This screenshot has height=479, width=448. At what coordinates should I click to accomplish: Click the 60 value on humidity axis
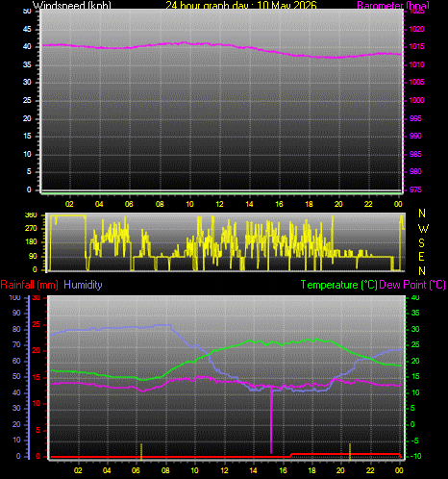coord(16,361)
